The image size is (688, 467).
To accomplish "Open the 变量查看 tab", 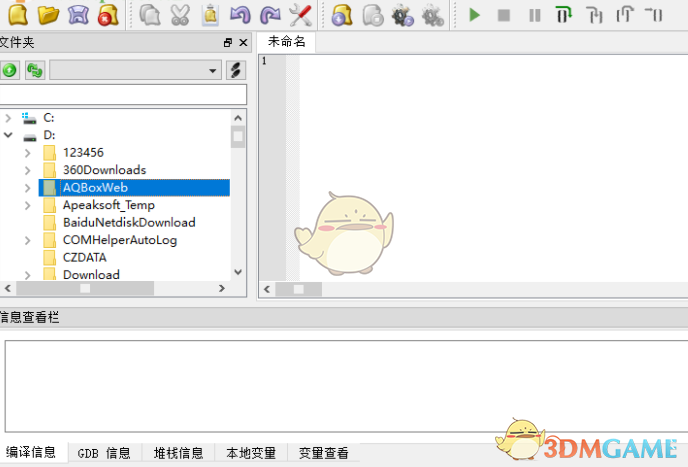I will click(324, 453).
